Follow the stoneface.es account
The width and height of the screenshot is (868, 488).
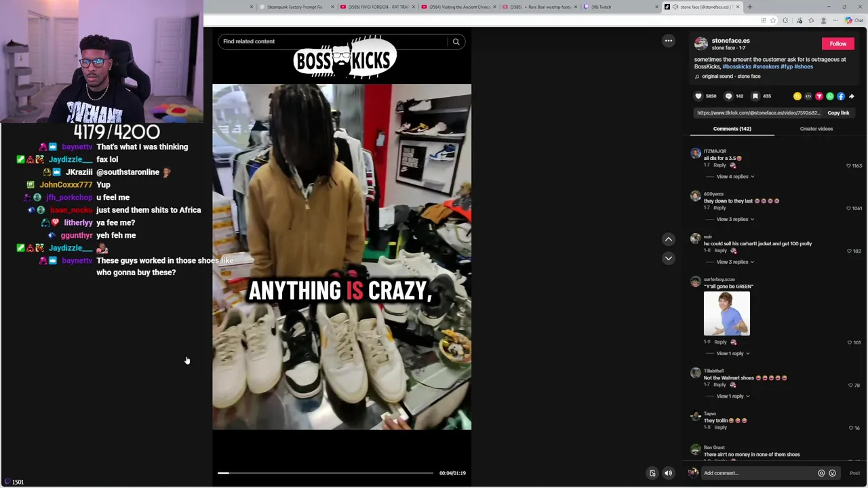coord(837,44)
